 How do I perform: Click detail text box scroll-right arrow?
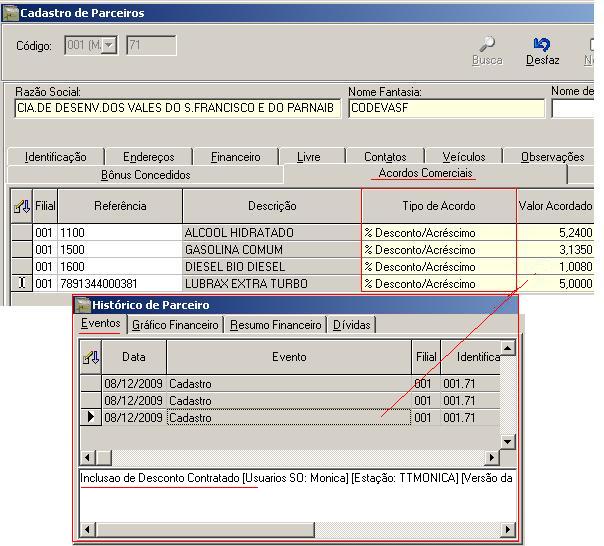click(x=508, y=529)
